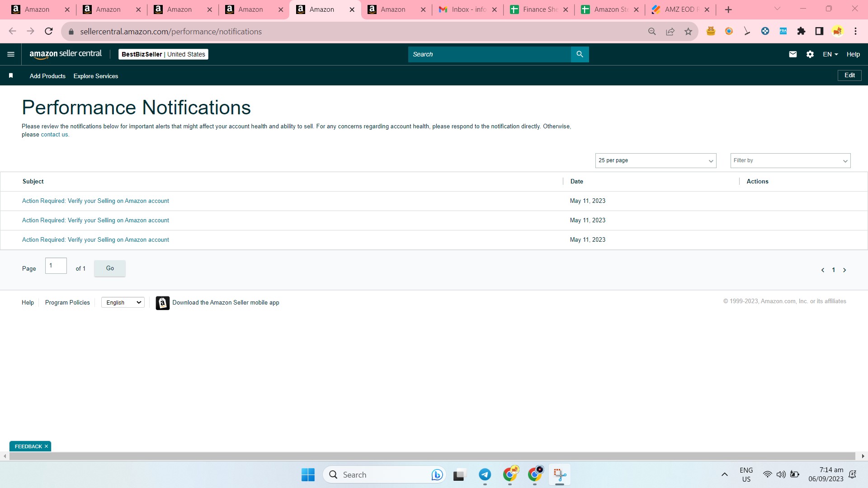Click BestBizSeller United States account switcher
Image resolution: width=868 pixels, height=488 pixels.
point(163,54)
